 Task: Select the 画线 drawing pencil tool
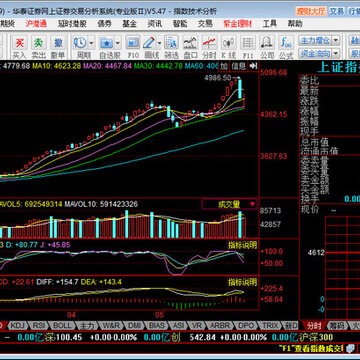pos(149,43)
